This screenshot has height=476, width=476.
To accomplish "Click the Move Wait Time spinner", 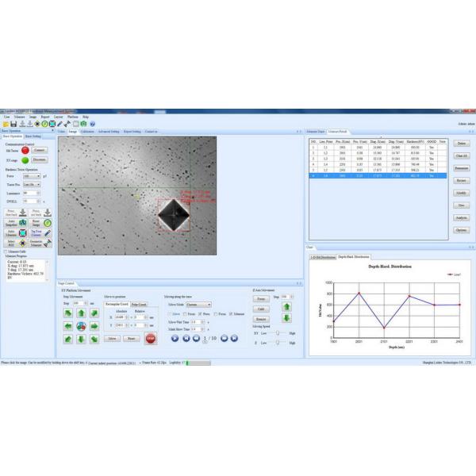I will (198, 322).
